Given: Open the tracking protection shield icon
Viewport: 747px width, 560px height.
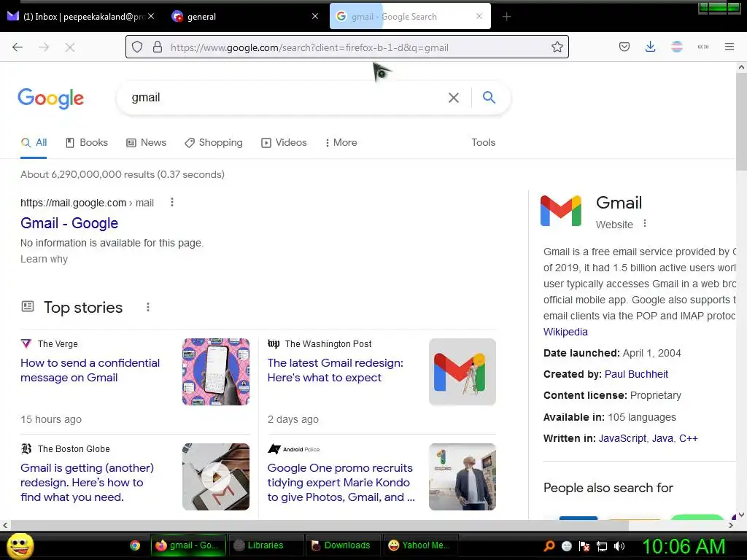Looking at the screenshot, I should [x=137, y=47].
